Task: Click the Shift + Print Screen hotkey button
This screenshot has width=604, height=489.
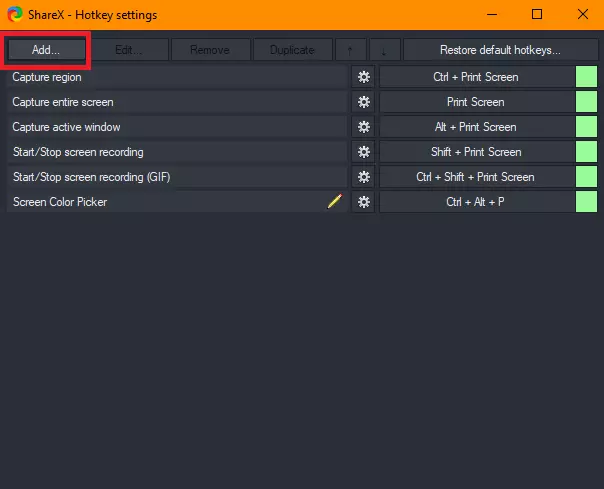Action: click(476, 152)
